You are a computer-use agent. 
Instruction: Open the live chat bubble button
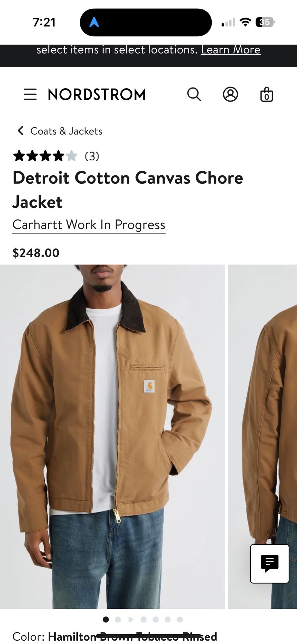coord(270,563)
